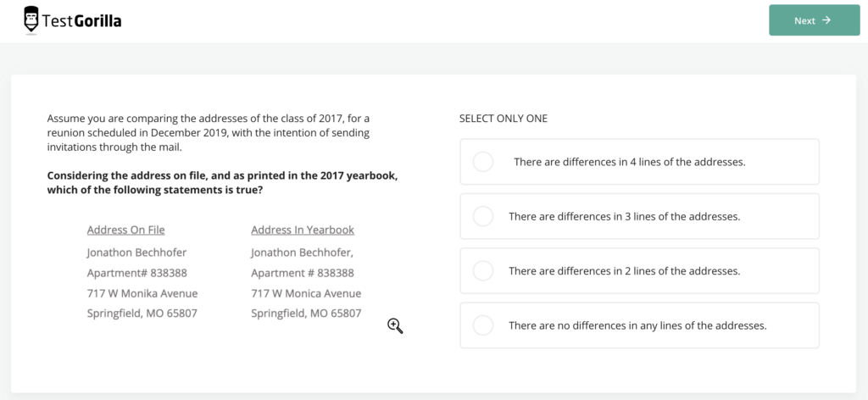The image size is (868, 400).
Task: Click the intro paragraph about the reunion
Action: point(209,132)
